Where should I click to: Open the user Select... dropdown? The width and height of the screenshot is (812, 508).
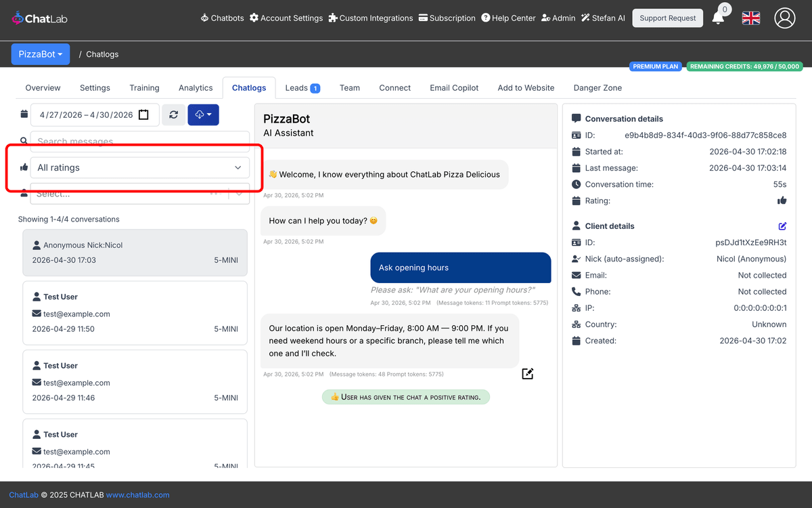pos(140,194)
